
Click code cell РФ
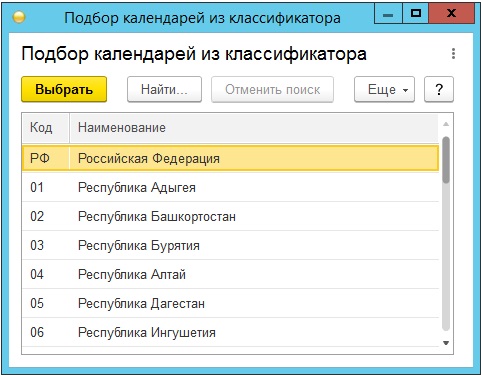click(x=46, y=158)
